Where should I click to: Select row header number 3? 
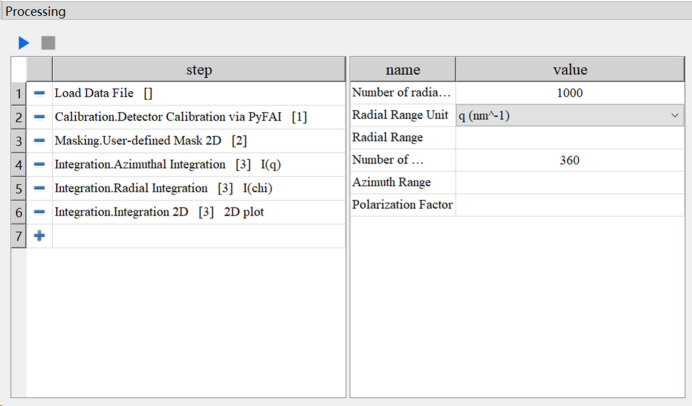point(19,141)
